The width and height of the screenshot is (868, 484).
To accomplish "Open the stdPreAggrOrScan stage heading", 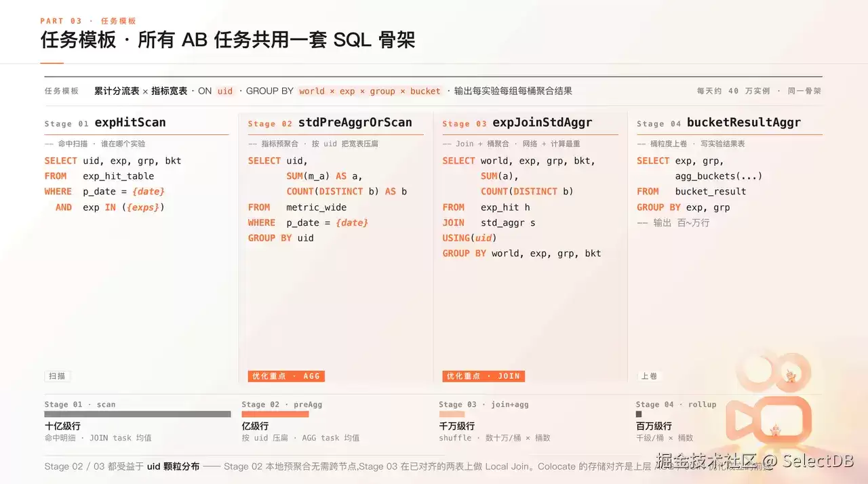I will tap(355, 123).
